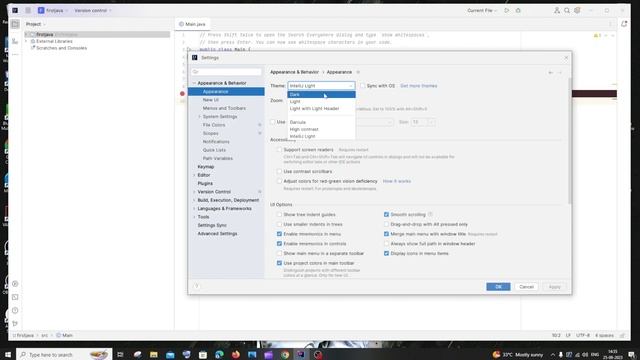
Task: Enable Show tree indent guides
Action: [x=279, y=214]
